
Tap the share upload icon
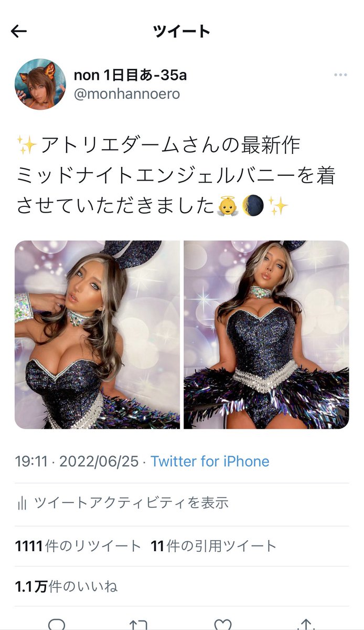pyautogui.click(x=306, y=624)
